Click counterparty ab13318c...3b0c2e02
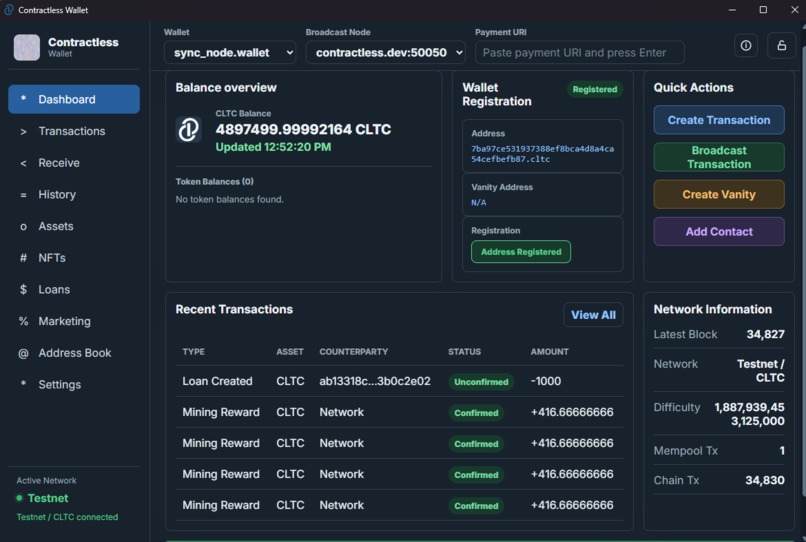This screenshot has width=806, height=542. (x=375, y=381)
